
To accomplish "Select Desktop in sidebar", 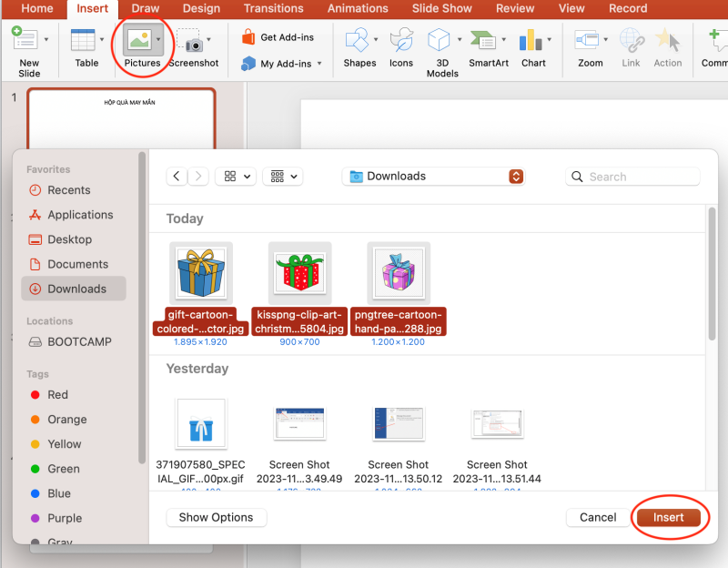I will 74,239.
